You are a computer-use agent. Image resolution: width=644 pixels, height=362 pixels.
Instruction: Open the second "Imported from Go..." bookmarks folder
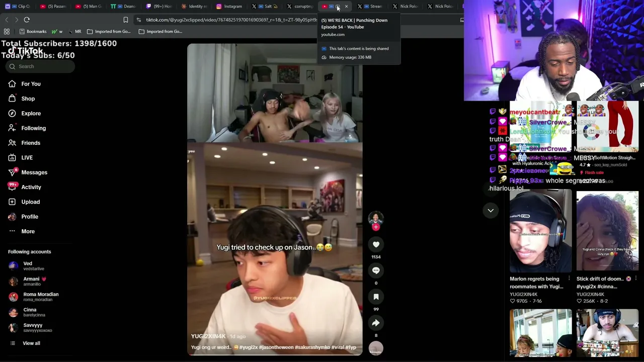click(160, 32)
